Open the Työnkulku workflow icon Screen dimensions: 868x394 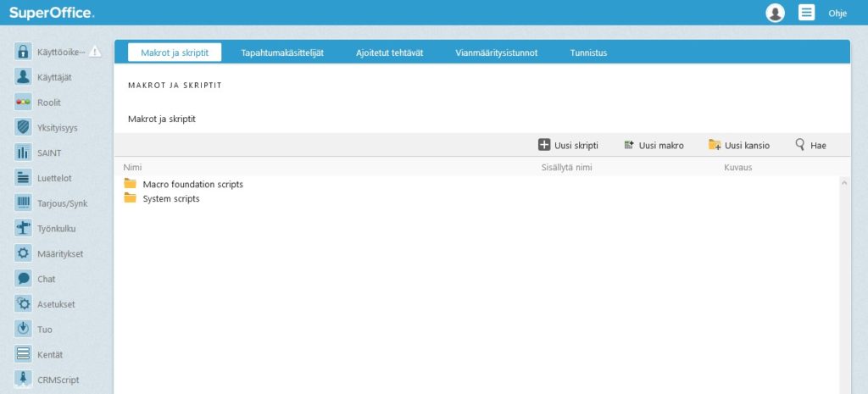pos(24,229)
